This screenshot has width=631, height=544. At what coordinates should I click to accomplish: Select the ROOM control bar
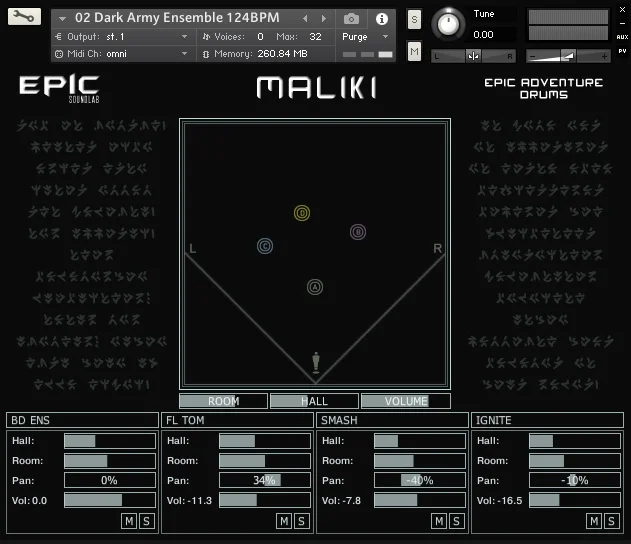point(223,401)
